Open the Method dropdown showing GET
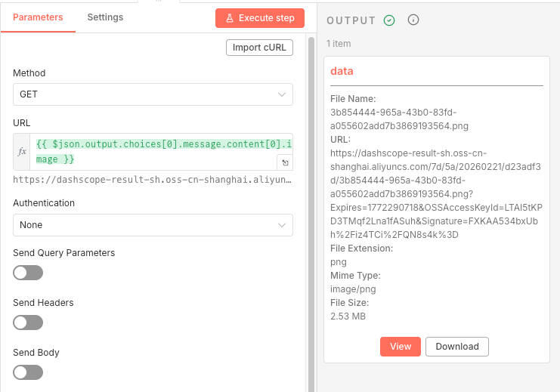This screenshot has height=392, width=560. pos(153,94)
